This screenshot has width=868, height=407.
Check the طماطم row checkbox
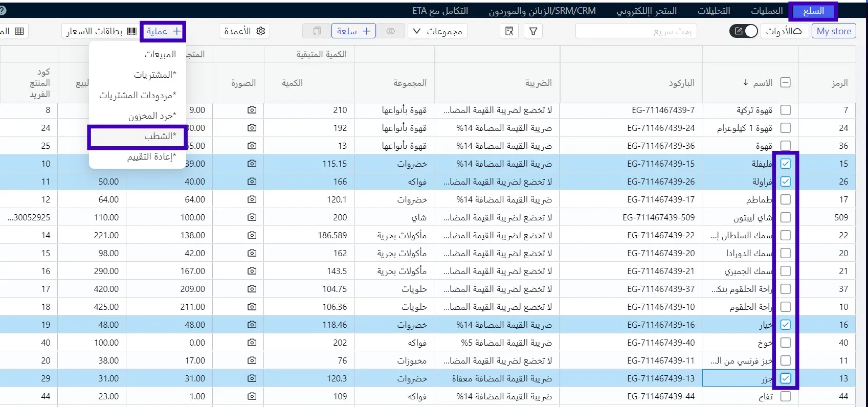(786, 199)
